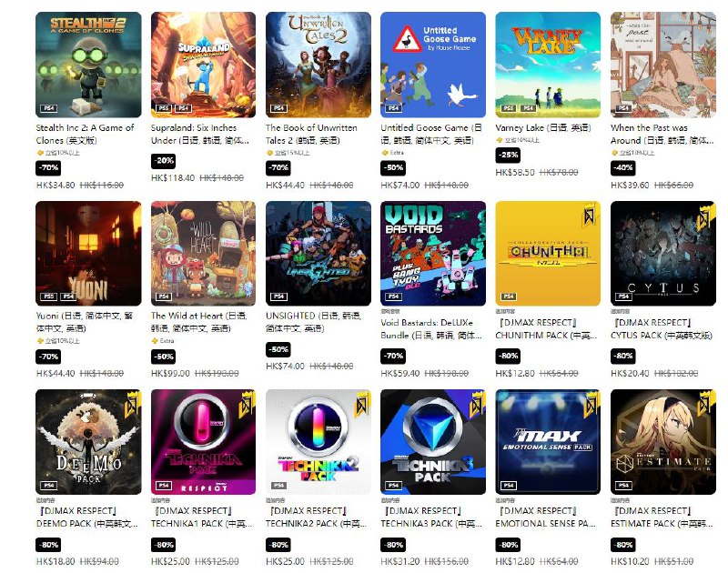Click the -70% discount badge for Yuoni
This screenshot has height=573, width=728.
(x=48, y=357)
